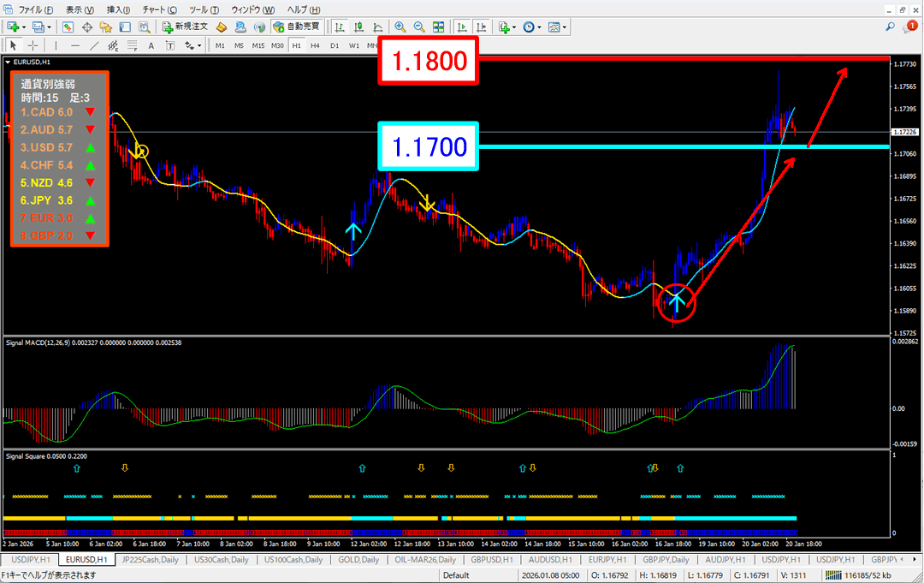Select the H4 timeframe button

315,45
